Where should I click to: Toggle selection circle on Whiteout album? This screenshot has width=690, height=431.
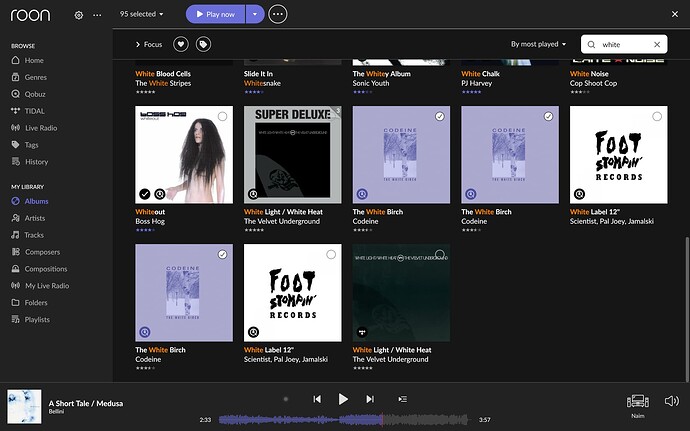coord(223,116)
